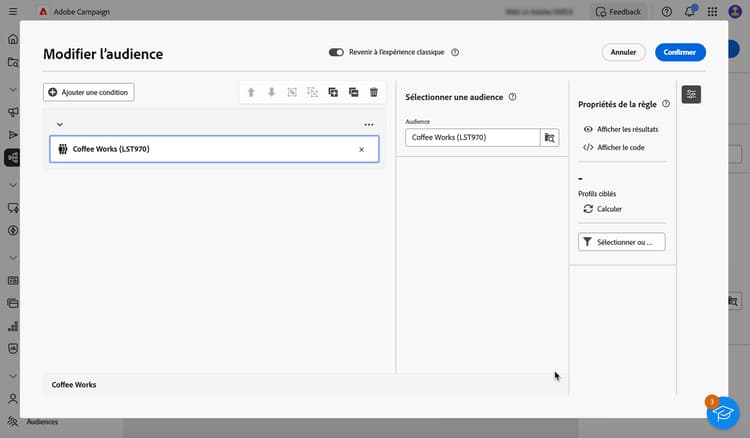This screenshot has width=750, height=438.
Task: Click the Modifier l'audience heading
Action: click(103, 54)
